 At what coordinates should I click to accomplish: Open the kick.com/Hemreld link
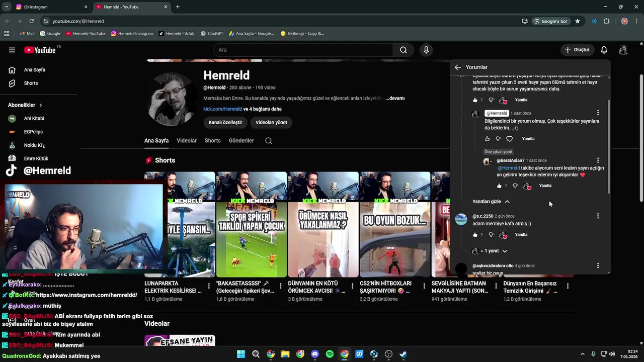pos(222,109)
